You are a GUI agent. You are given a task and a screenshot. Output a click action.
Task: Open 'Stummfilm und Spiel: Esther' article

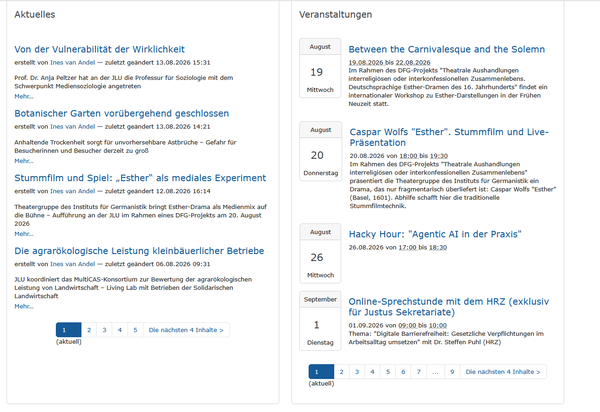click(x=140, y=178)
